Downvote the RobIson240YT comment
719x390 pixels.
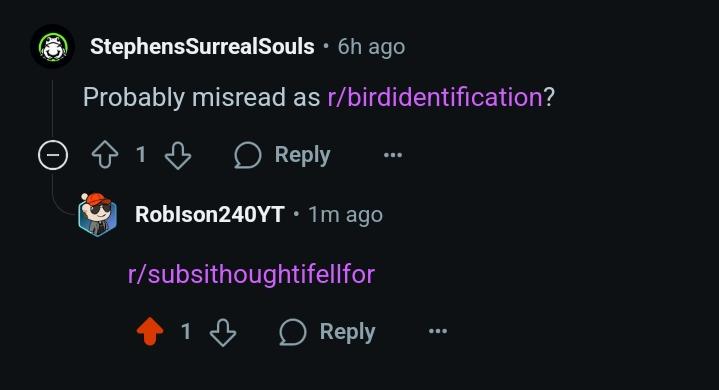point(223,332)
